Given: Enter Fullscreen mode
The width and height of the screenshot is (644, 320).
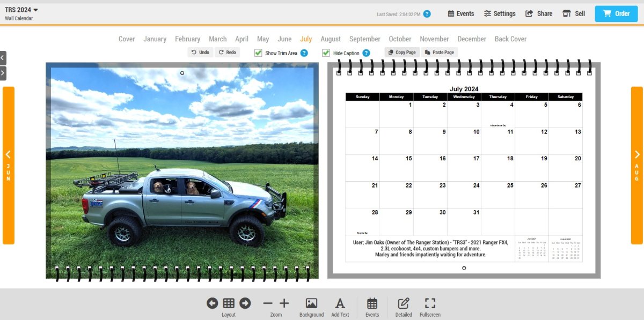Looking at the screenshot, I should pyautogui.click(x=430, y=307).
